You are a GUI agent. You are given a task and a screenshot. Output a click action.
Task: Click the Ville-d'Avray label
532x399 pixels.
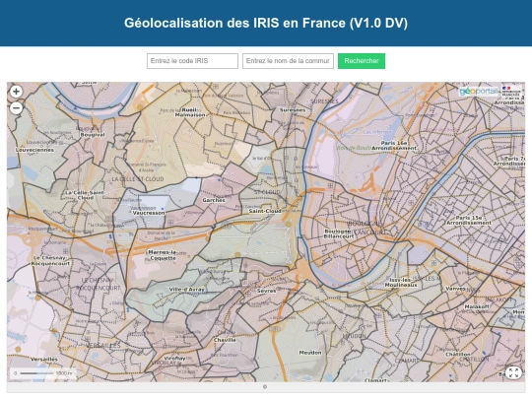(186, 290)
